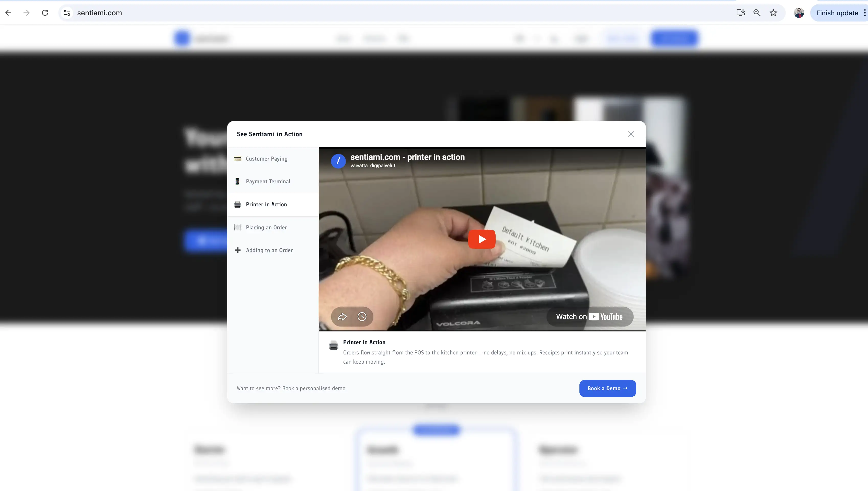Open the video channel avatar
This screenshot has width=868, height=491.
pyautogui.click(x=338, y=161)
